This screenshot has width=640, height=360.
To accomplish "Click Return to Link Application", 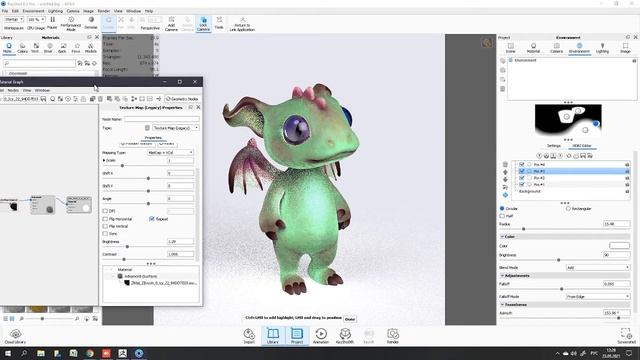I will click(242, 24).
